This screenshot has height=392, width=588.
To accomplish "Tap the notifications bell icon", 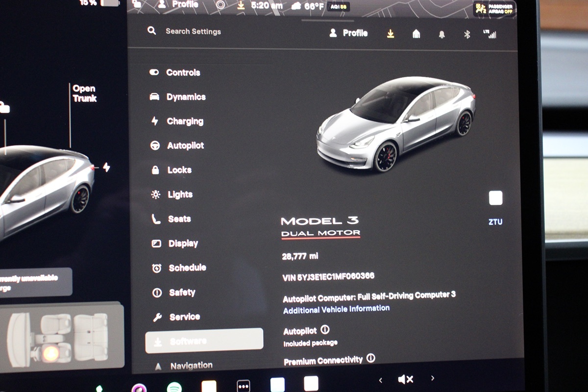I will [441, 34].
